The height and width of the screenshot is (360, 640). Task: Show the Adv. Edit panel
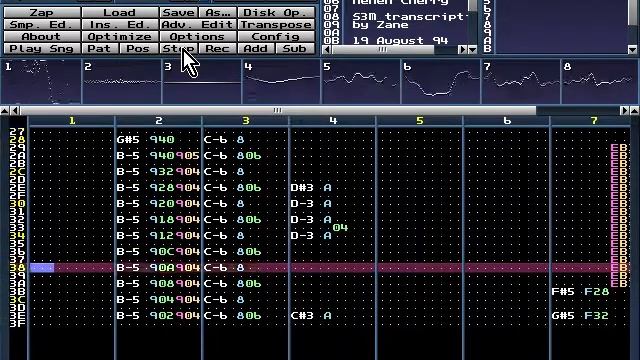(x=198, y=24)
